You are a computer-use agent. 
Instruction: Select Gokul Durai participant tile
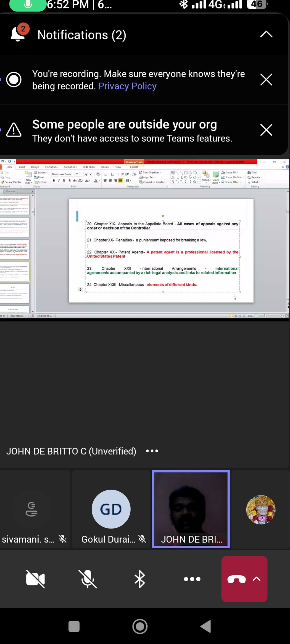tap(111, 509)
